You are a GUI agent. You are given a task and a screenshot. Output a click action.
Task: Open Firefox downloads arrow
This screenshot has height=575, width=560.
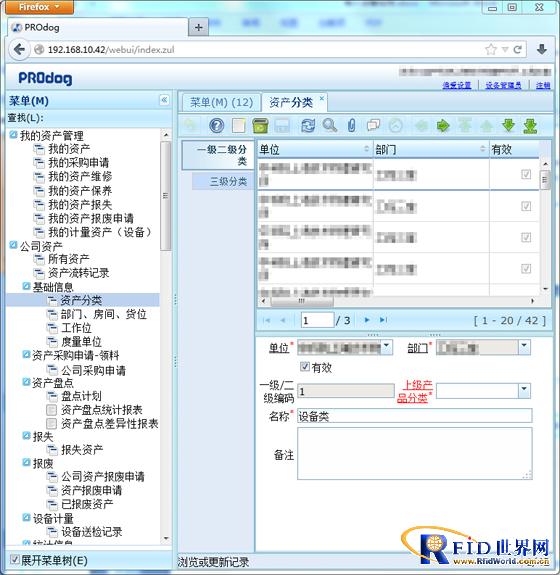coord(542,50)
